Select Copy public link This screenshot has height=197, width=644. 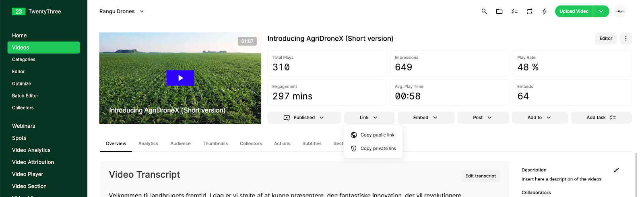coord(373,135)
